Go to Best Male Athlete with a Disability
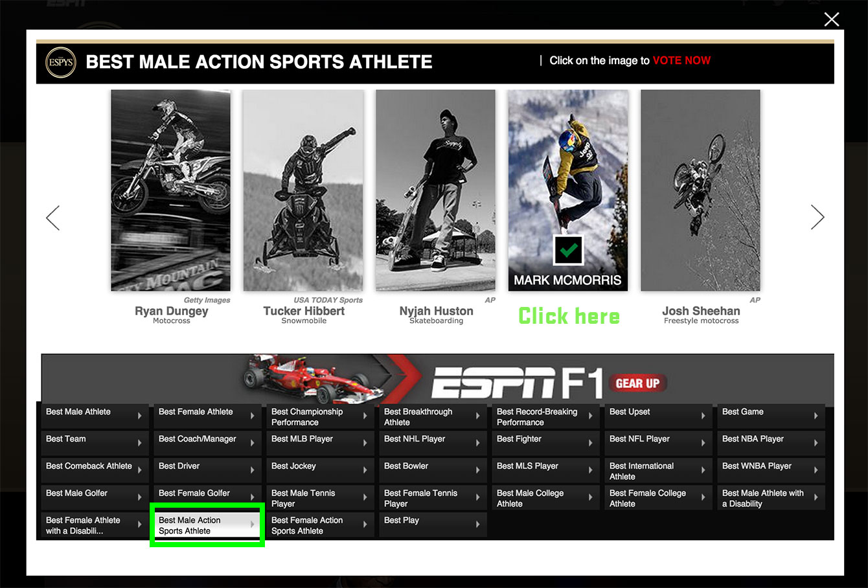The width and height of the screenshot is (868, 588). (771, 497)
